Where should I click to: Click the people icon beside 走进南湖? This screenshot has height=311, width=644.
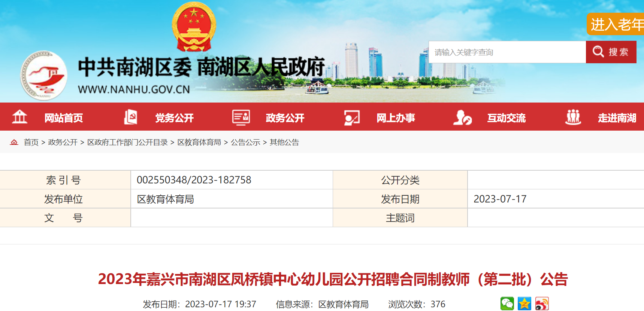(573, 117)
